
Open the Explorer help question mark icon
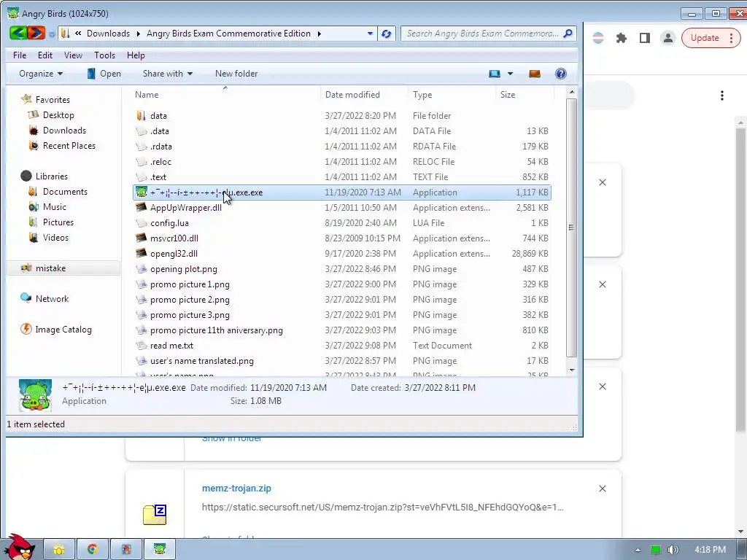point(561,74)
